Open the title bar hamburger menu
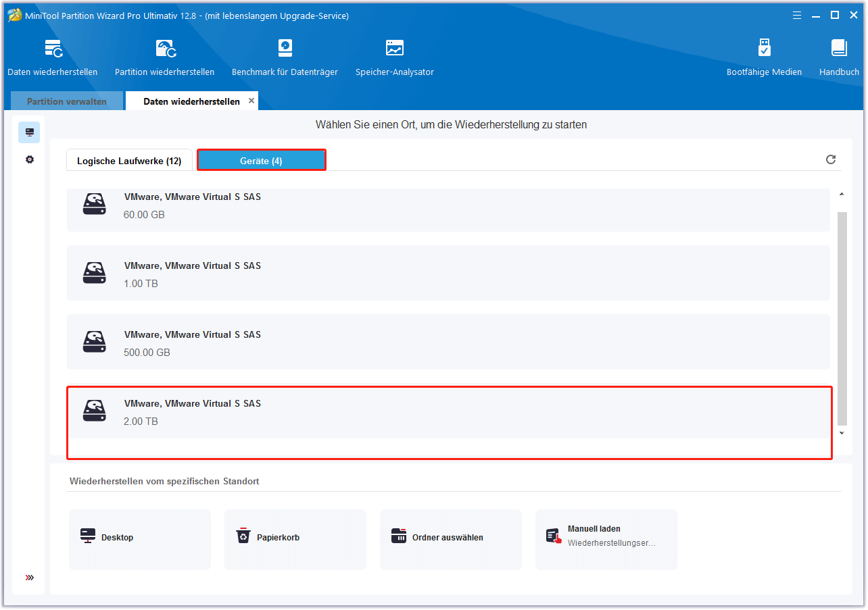Screen dimensions: 868x610 [798, 15]
